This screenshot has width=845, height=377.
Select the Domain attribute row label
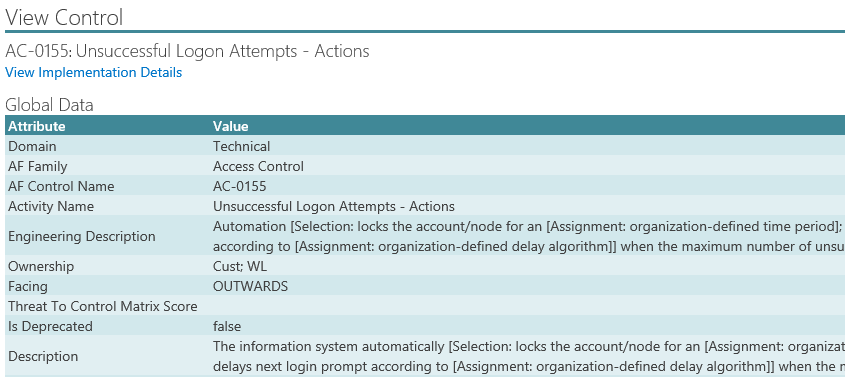click(32, 146)
